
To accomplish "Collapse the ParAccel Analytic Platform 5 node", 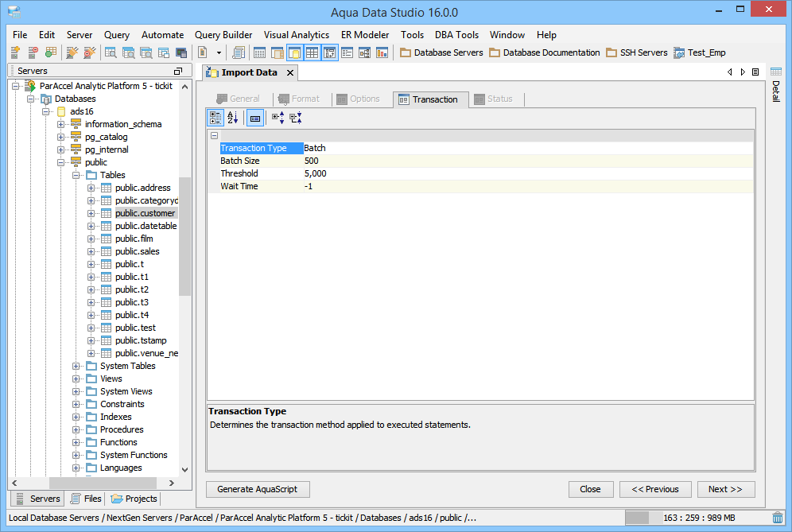I will click(x=16, y=86).
